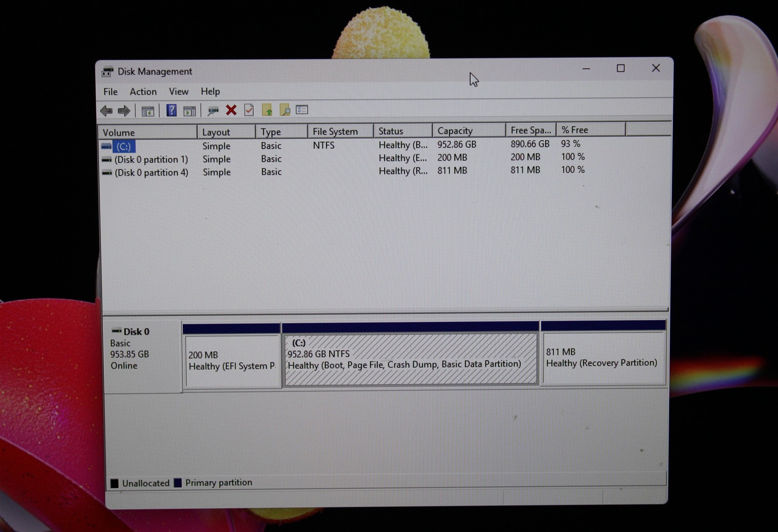
Task: Click the 93 % free cell
Action: coord(570,144)
